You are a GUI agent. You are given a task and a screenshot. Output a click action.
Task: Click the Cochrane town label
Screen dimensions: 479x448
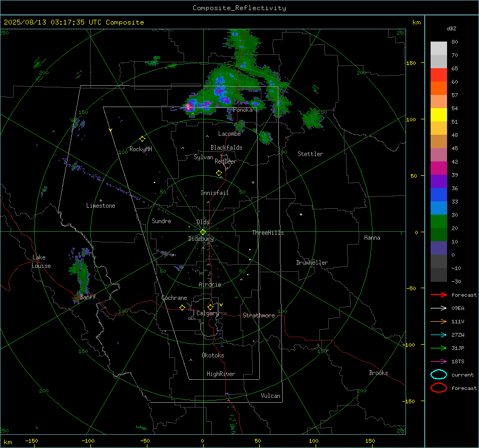point(174,298)
